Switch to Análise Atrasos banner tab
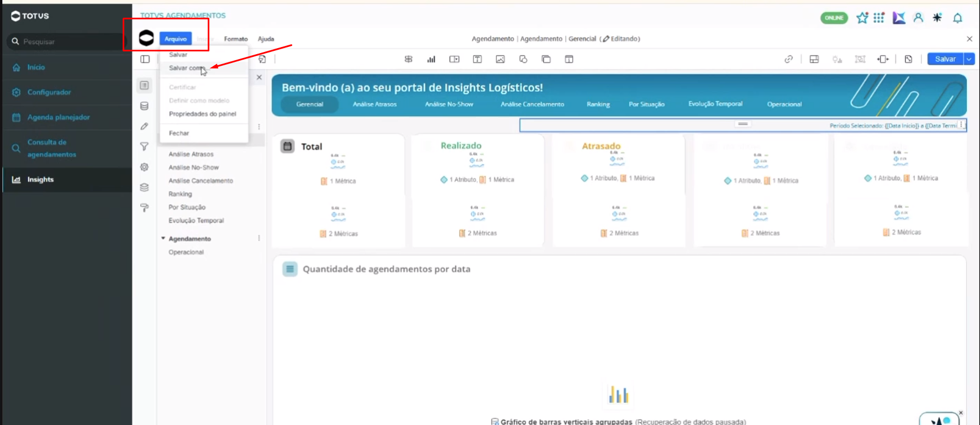980x425 pixels. pos(375,104)
